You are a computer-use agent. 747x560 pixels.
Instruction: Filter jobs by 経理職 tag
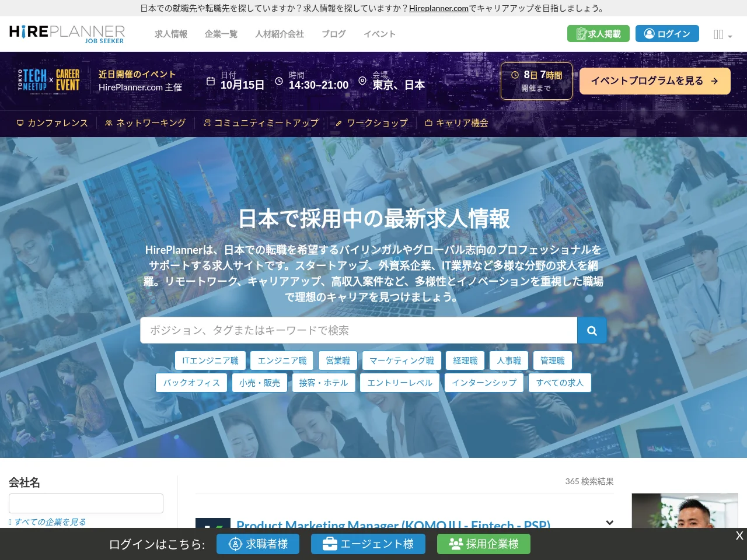click(x=465, y=360)
